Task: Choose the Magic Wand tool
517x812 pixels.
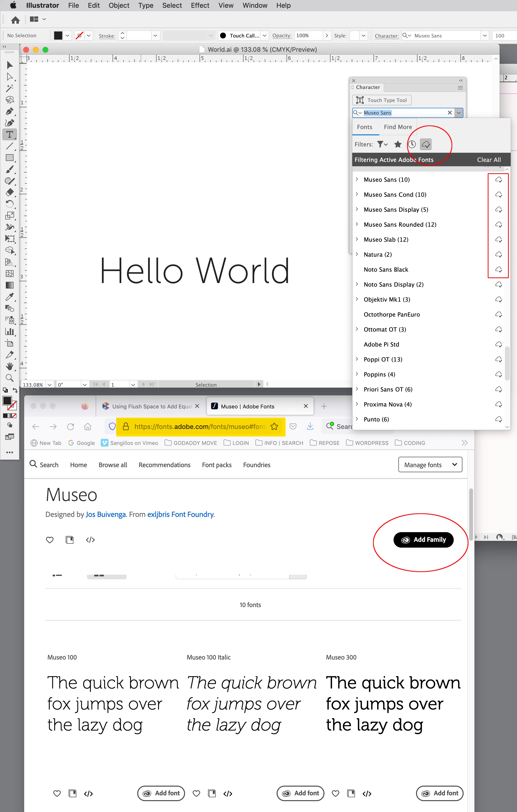Action: click(9, 88)
